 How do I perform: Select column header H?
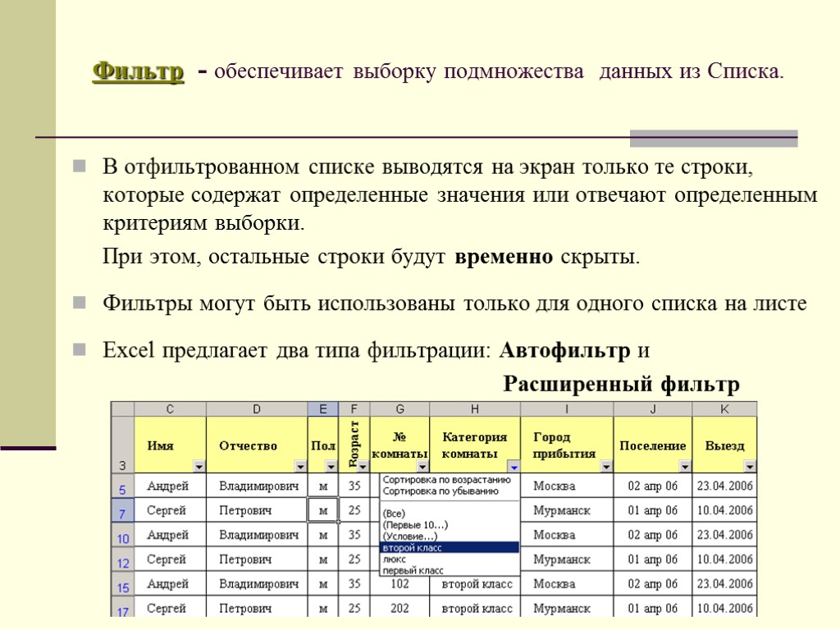pyautogui.click(x=475, y=409)
